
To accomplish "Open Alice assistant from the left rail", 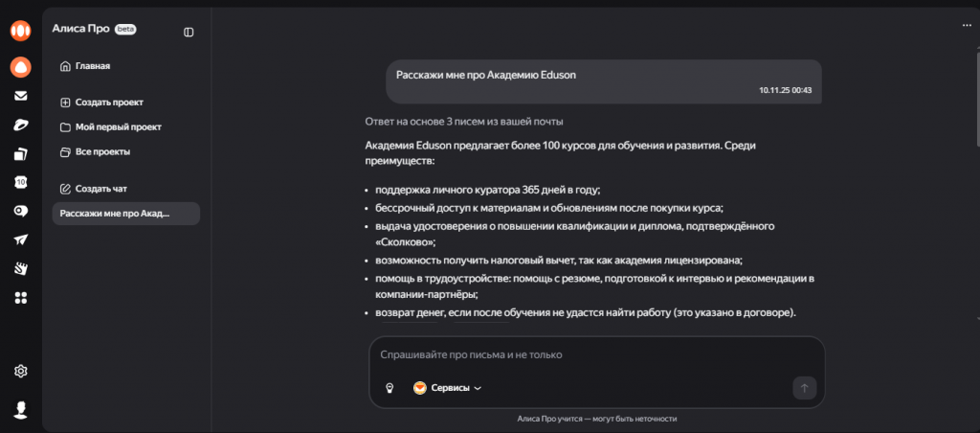I will pos(20,67).
